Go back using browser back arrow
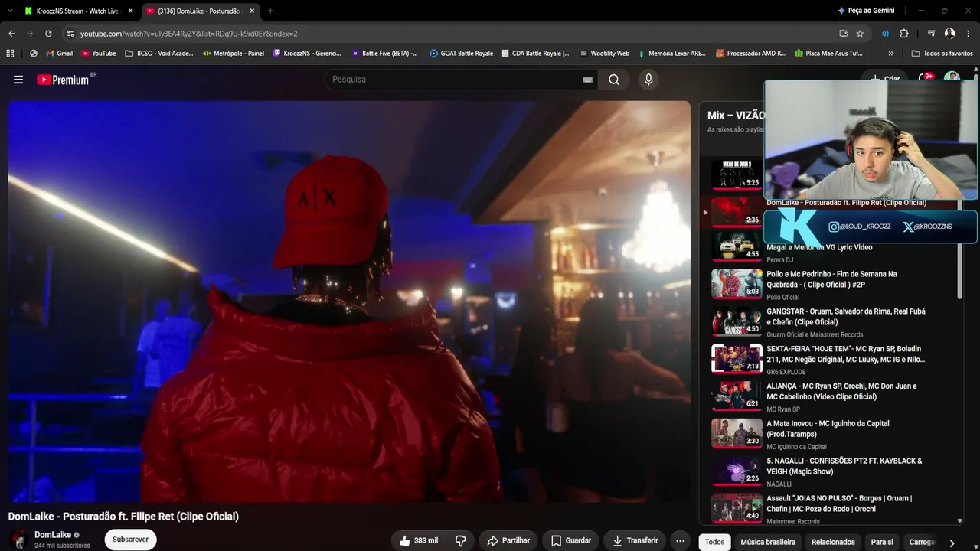Viewport: 980px width, 551px height. (11, 34)
